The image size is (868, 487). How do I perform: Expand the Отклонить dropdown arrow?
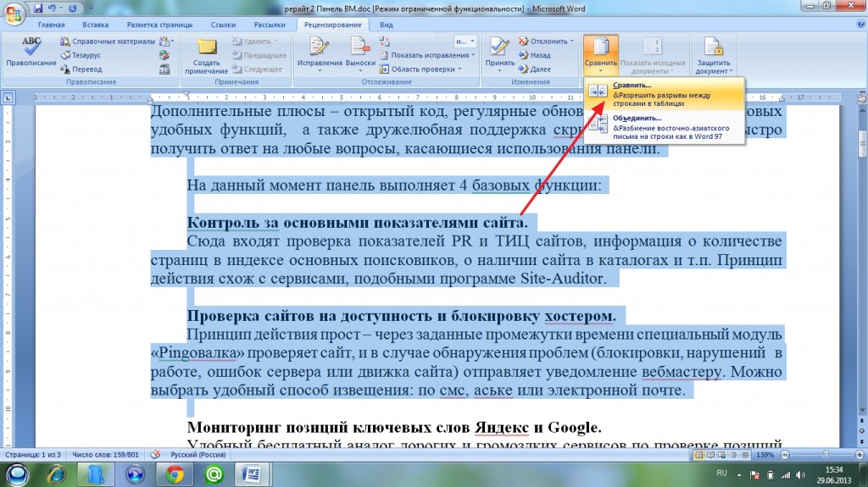pyautogui.click(x=572, y=41)
